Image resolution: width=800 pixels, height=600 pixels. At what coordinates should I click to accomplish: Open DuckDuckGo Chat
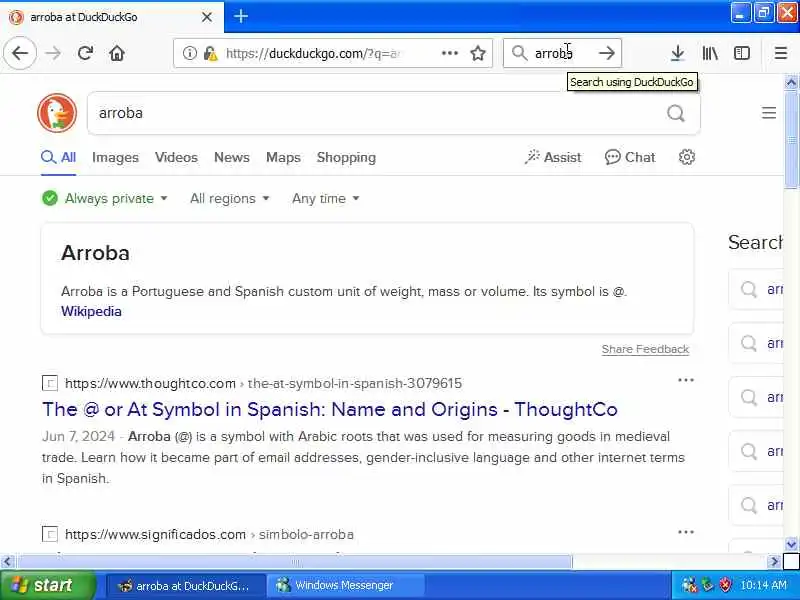click(630, 157)
